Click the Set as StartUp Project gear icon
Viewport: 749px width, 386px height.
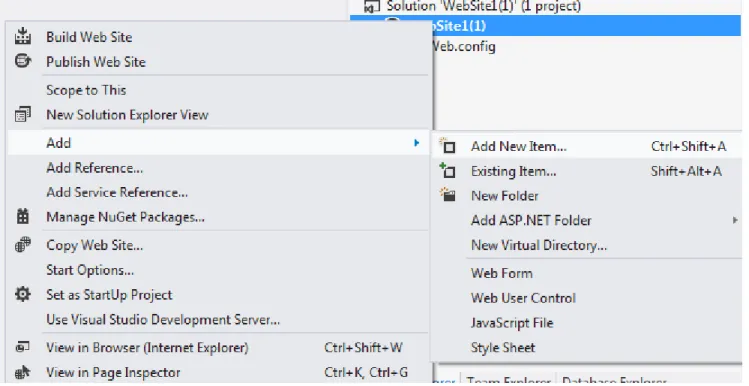pyautogui.click(x=22, y=294)
